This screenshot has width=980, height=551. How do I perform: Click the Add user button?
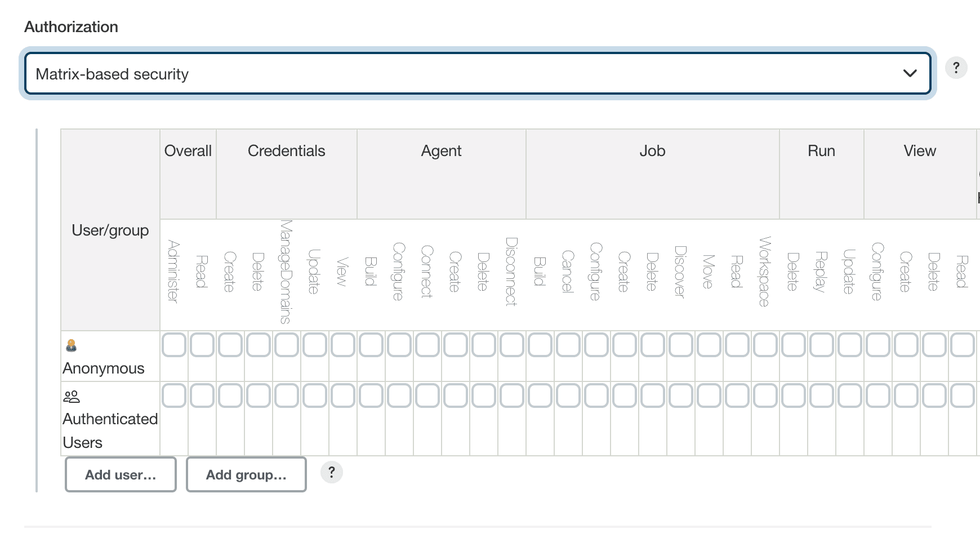[x=120, y=474]
